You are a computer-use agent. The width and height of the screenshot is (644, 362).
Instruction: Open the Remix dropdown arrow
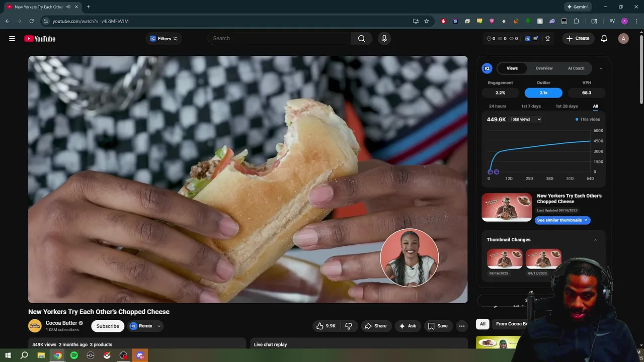(158, 326)
